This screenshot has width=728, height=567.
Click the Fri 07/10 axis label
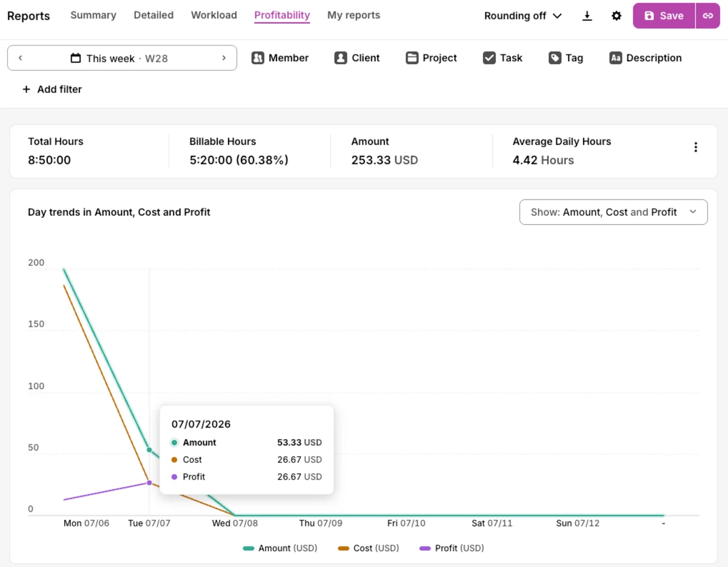[406, 523]
